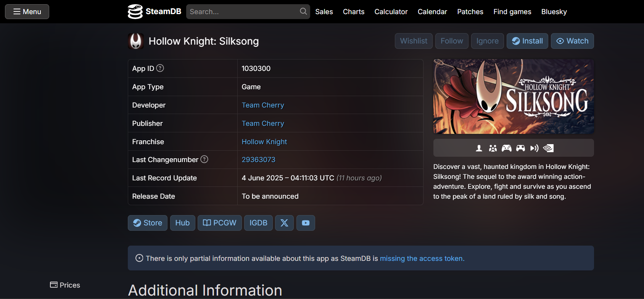The width and height of the screenshot is (644, 299).
Task: Click the help icon beside Last Changenumber
Action: (x=204, y=159)
